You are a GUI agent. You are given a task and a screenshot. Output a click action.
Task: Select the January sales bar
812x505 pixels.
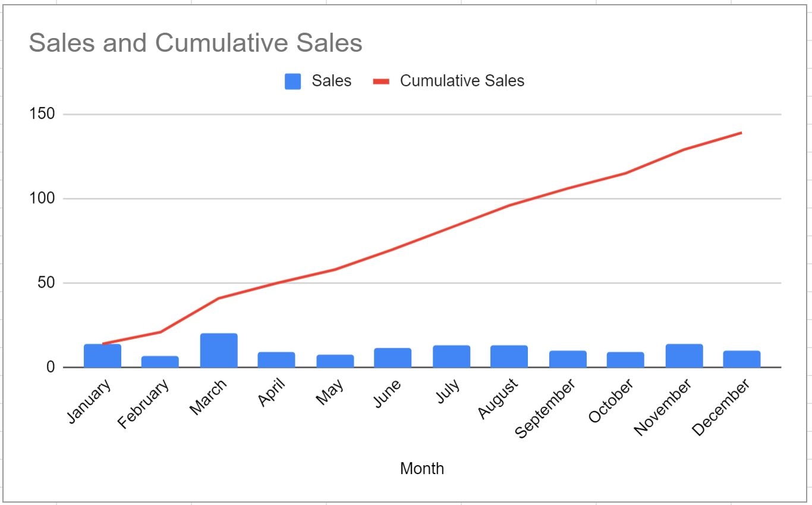102,356
